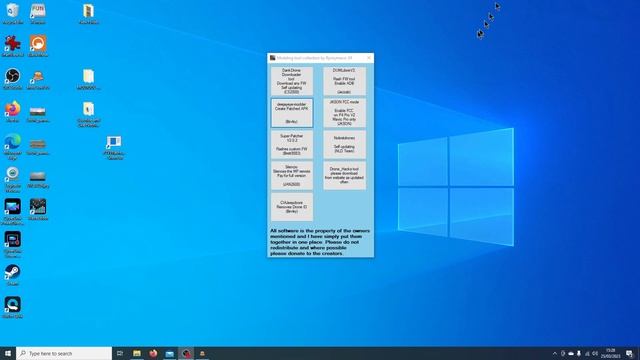The height and width of the screenshot is (360, 640).
Task: Click the Removes Drone ID button
Action: [291, 207]
